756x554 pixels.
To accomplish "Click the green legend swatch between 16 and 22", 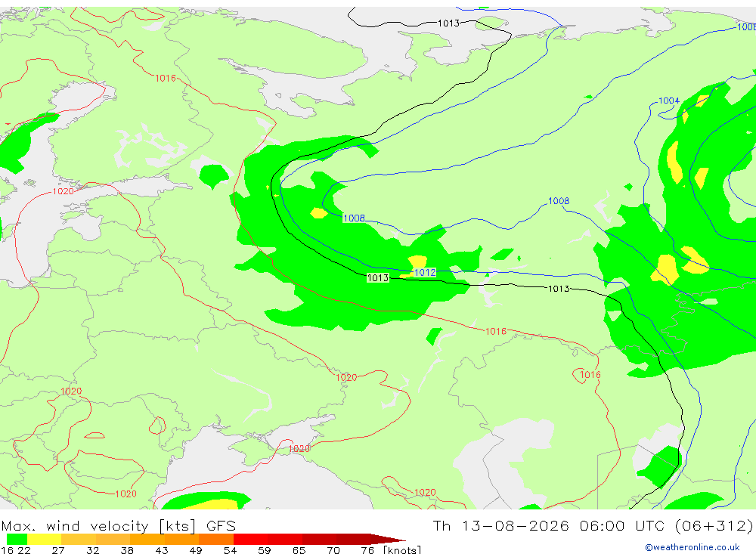I will [x=17, y=539].
